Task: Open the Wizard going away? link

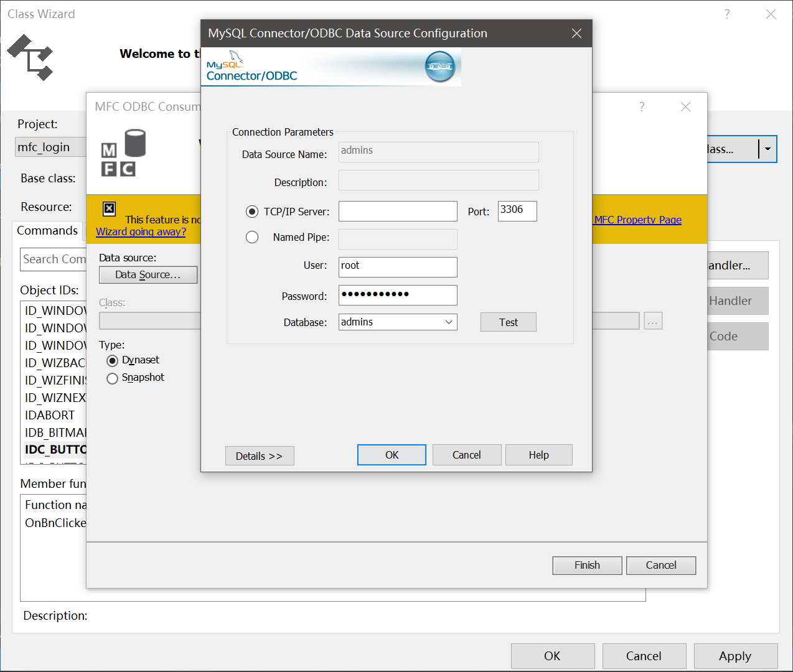Action: [x=141, y=231]
